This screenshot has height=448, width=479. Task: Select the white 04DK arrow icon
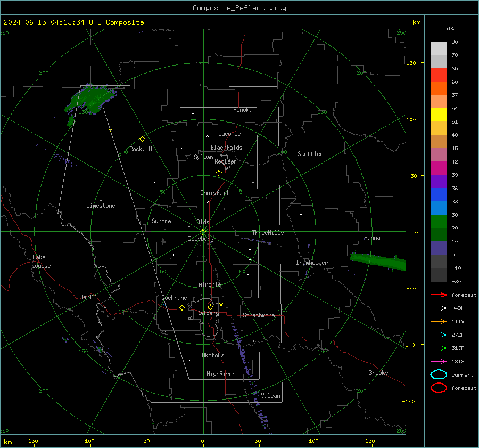[439, 308]
